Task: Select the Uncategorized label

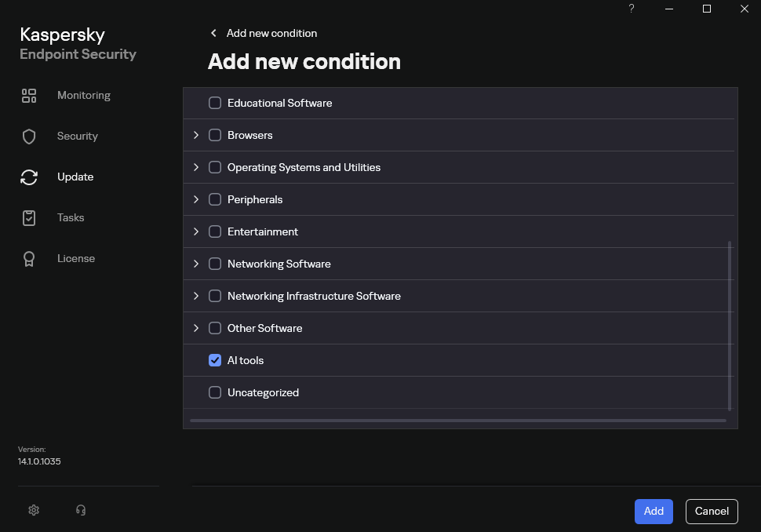Action: 263,392
